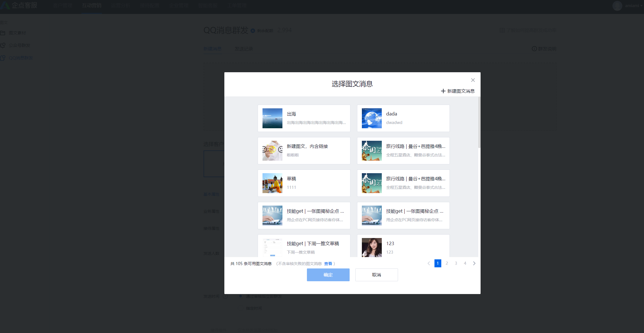Viewport: 644px width, 333px height.
Task: Pick the 草稿 Buddha thumbnail
Action: coord(272,183)
